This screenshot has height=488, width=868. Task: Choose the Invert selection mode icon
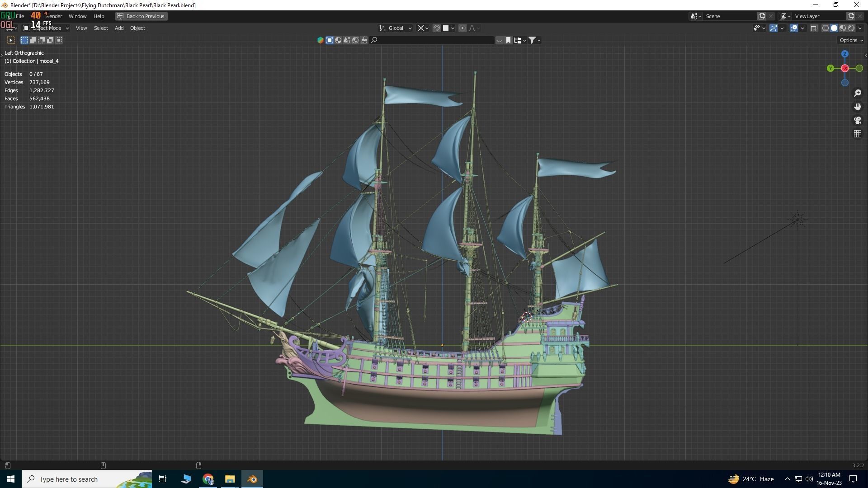[x=50, y=40]
